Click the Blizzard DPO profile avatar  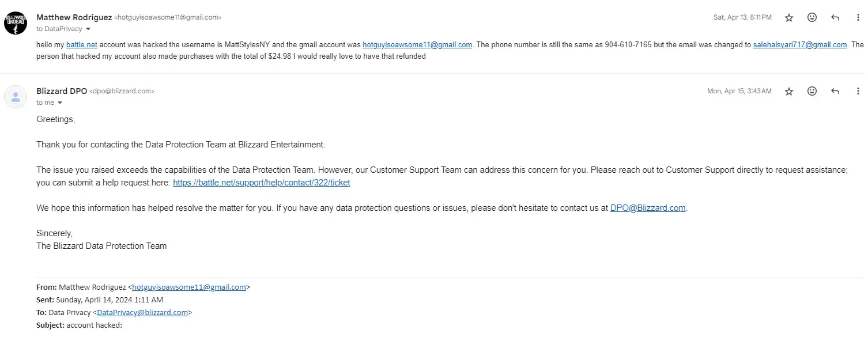[x=16, y=97]
